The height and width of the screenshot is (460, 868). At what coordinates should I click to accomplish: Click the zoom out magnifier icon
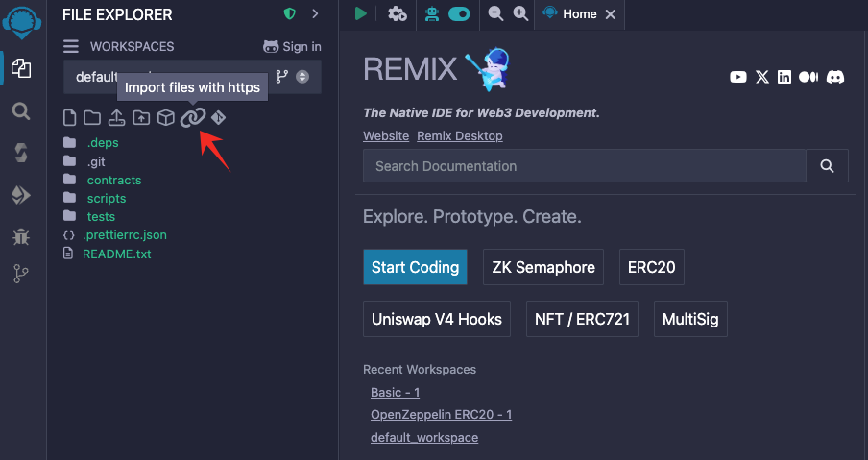[495, 13]
